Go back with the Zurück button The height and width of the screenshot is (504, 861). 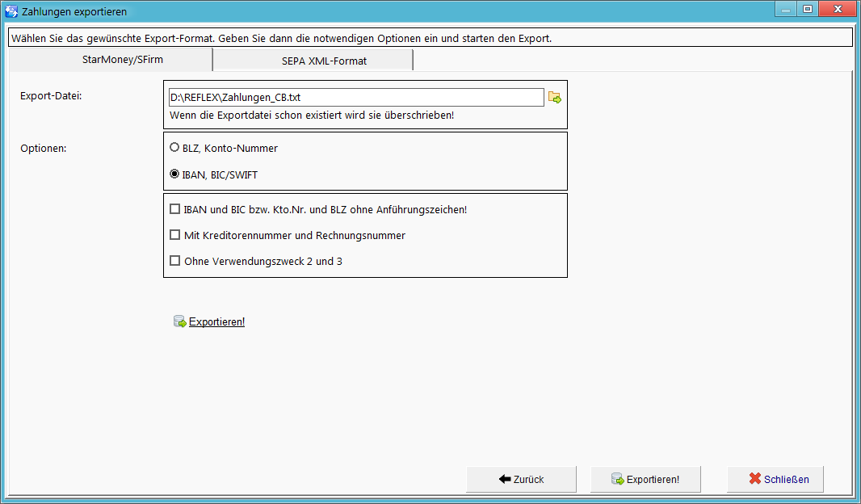(x=521, y=479)
